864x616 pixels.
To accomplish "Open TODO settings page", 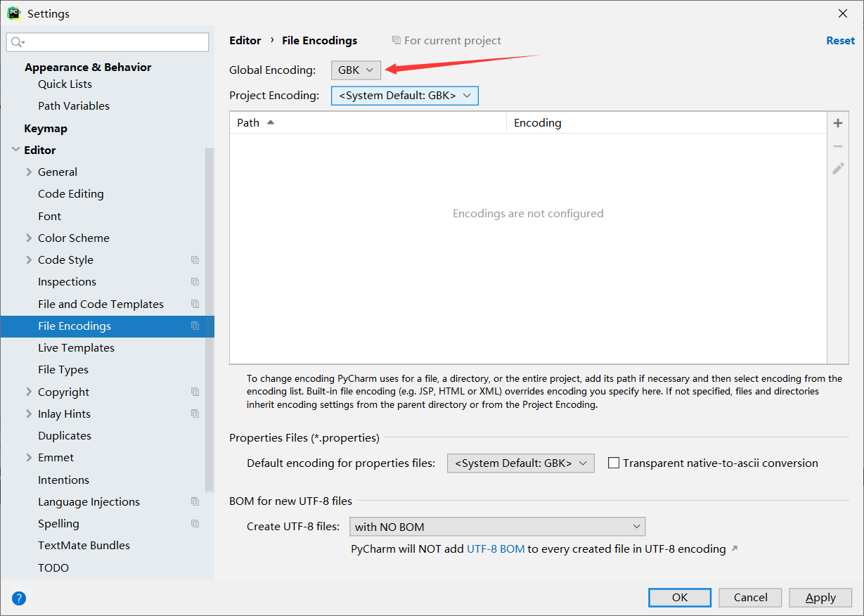I will (x=53, y=567).
